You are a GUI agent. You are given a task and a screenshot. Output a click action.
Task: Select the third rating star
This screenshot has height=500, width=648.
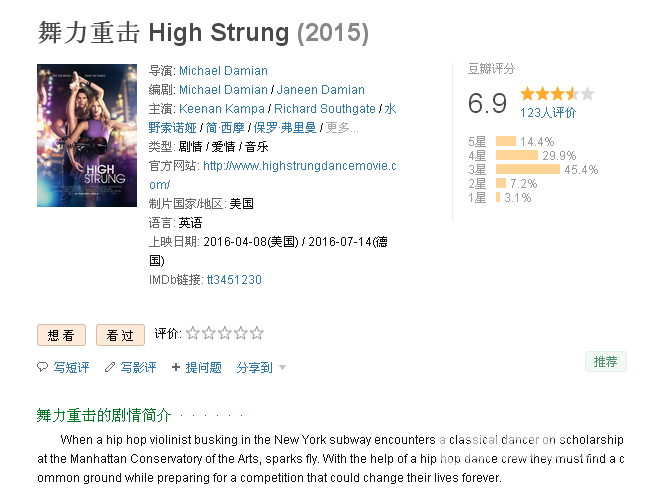(x=225, y=333)
